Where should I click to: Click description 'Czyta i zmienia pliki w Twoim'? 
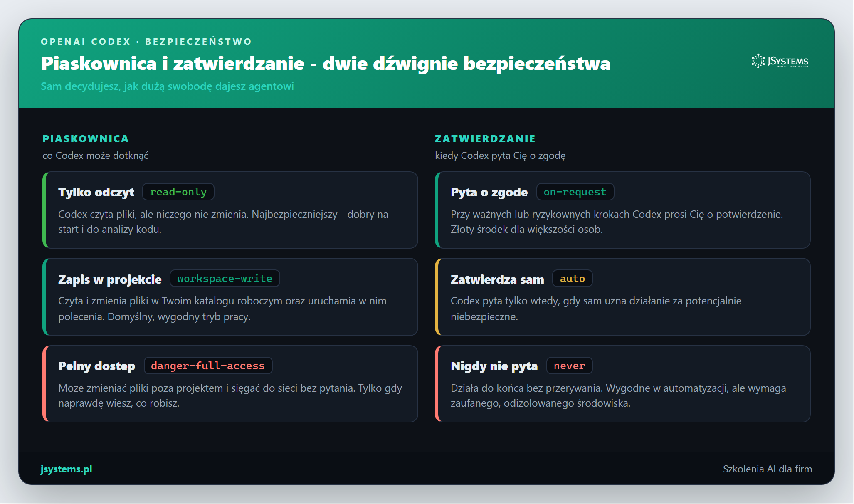click(222, 309)
